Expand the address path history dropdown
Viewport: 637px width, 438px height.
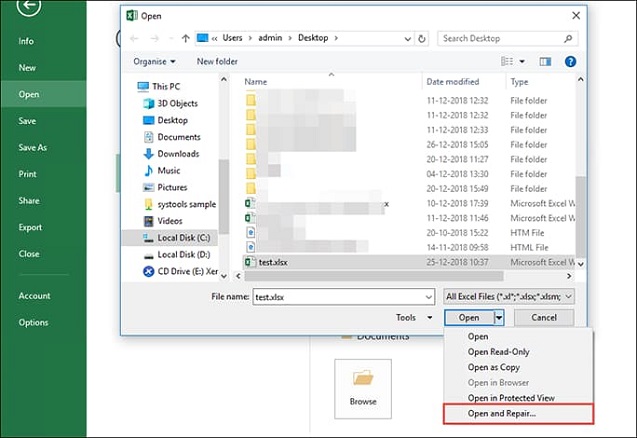pos(407,39)
